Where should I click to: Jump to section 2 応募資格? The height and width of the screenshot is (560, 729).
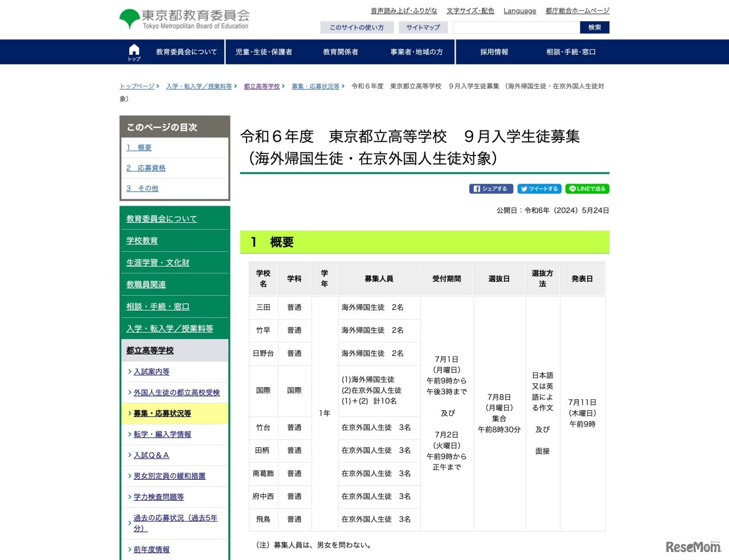[x=146, y=168]
